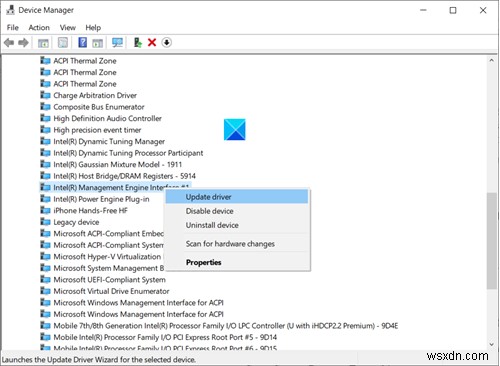
Task: Click the Microsoft Virtual Drive Enumerator icon
Action: coord(45,291)
